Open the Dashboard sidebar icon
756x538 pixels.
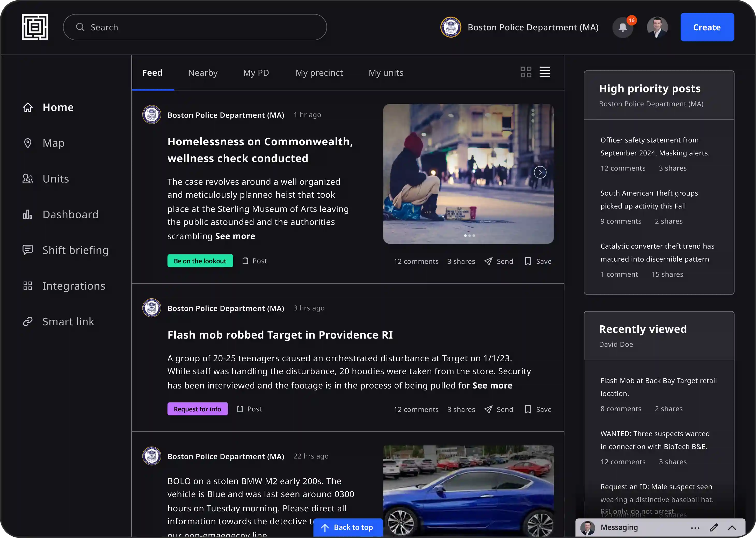(70, 214)
